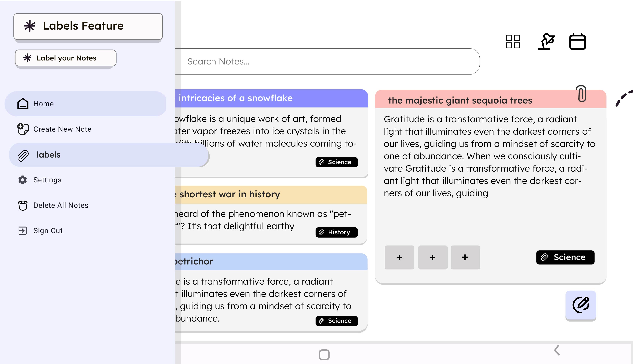Click the Label your Notes button
This screenshot has height=364, width=633.
65,58
